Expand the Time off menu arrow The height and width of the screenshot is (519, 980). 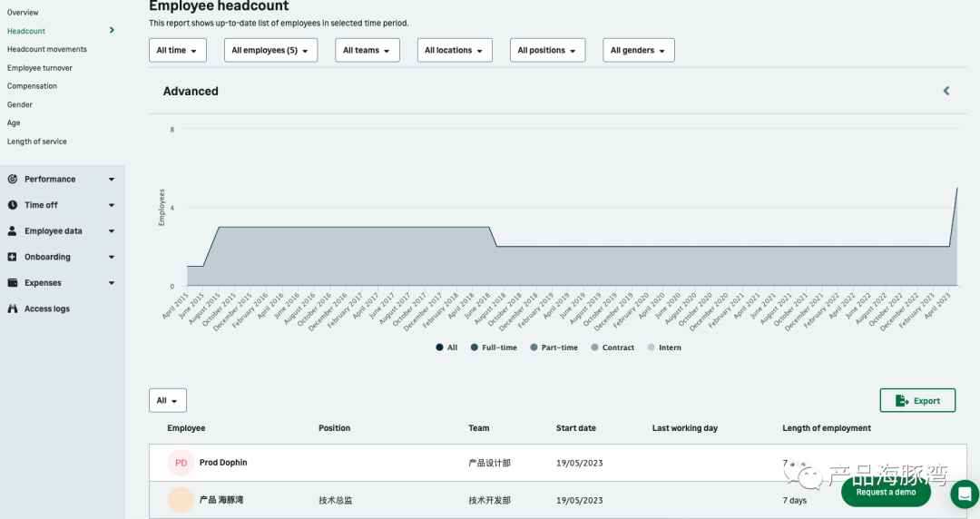(x=112, y=205)
